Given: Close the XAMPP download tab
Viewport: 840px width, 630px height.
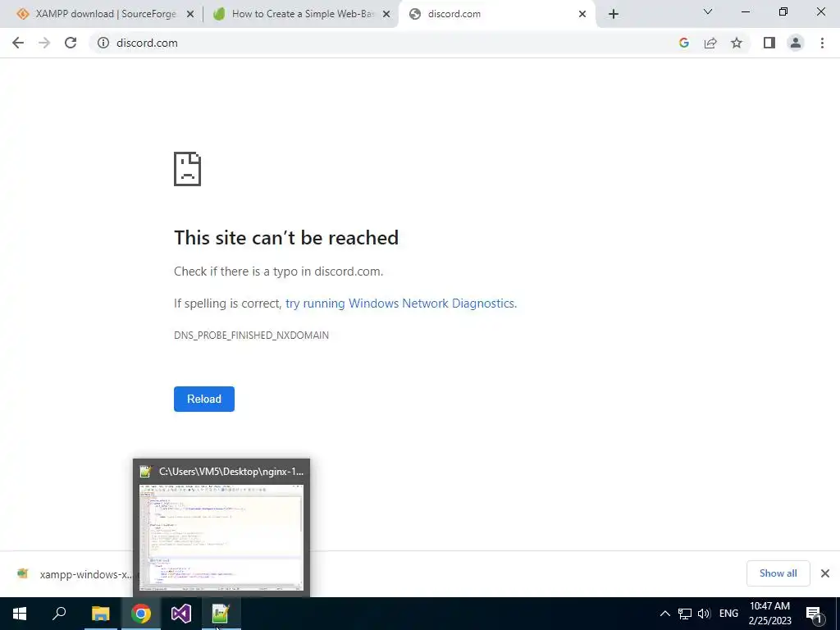Looking at the screenshot, I should click(x=190, y=15).
